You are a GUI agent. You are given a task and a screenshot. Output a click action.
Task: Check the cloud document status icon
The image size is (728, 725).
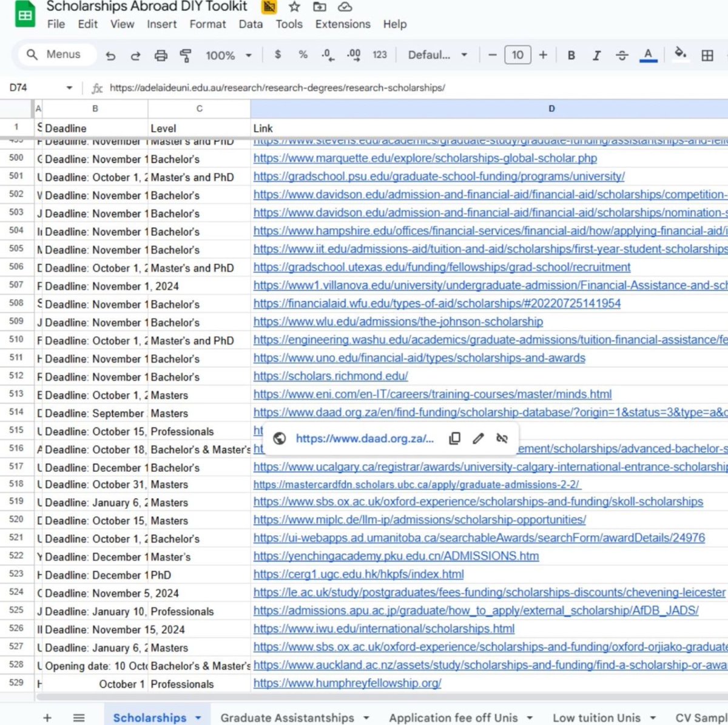pos(345,7)
